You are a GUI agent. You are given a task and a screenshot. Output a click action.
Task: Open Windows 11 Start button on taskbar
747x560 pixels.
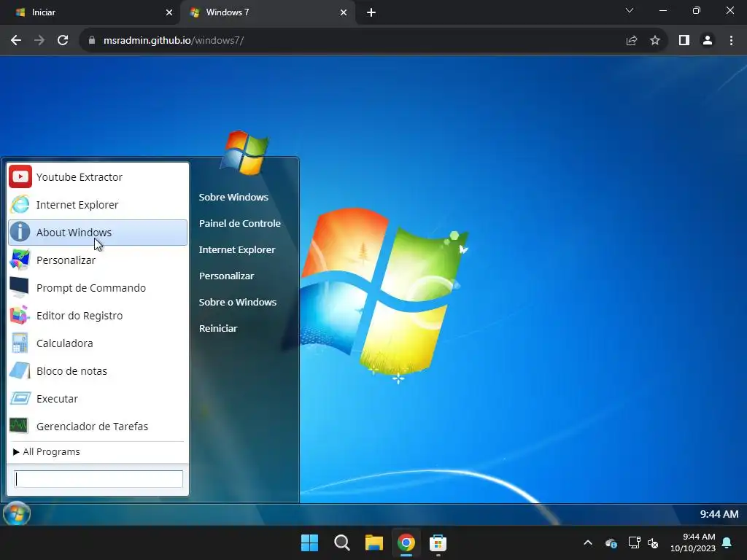pos(309,542)
